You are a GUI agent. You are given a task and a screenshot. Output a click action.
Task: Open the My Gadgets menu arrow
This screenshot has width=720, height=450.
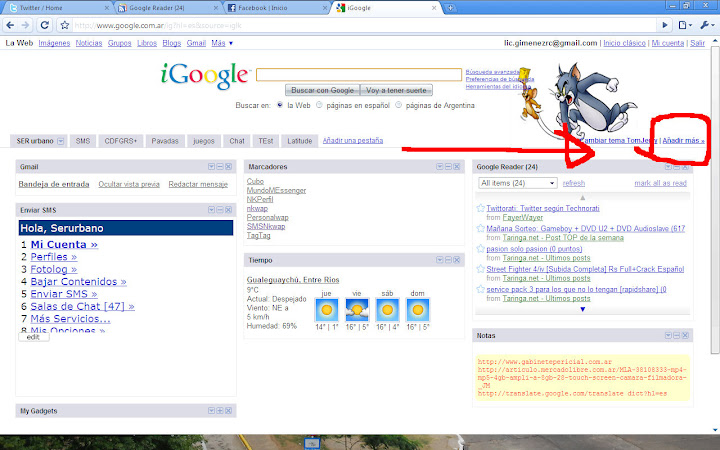211,411
